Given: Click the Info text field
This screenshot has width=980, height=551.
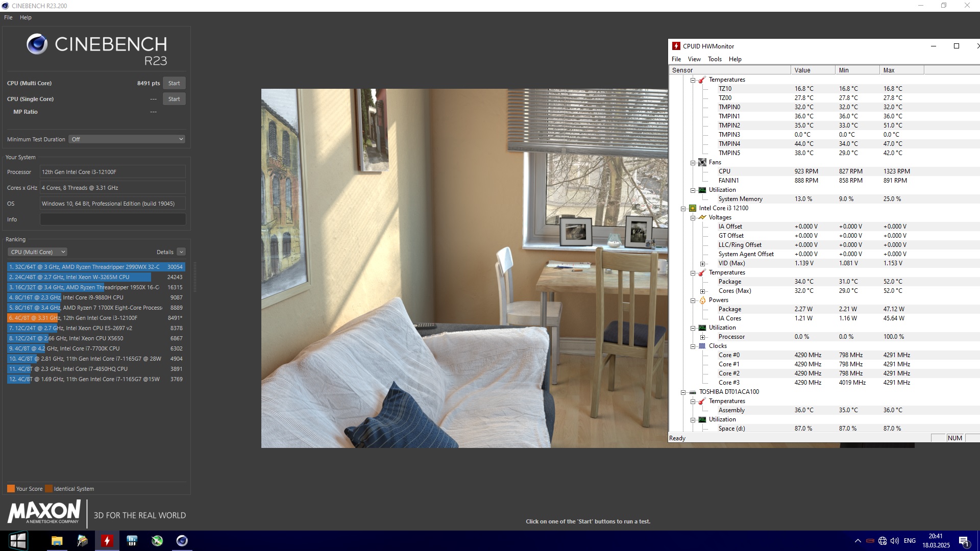Looking at the screenshot, I should pos(113,219).
